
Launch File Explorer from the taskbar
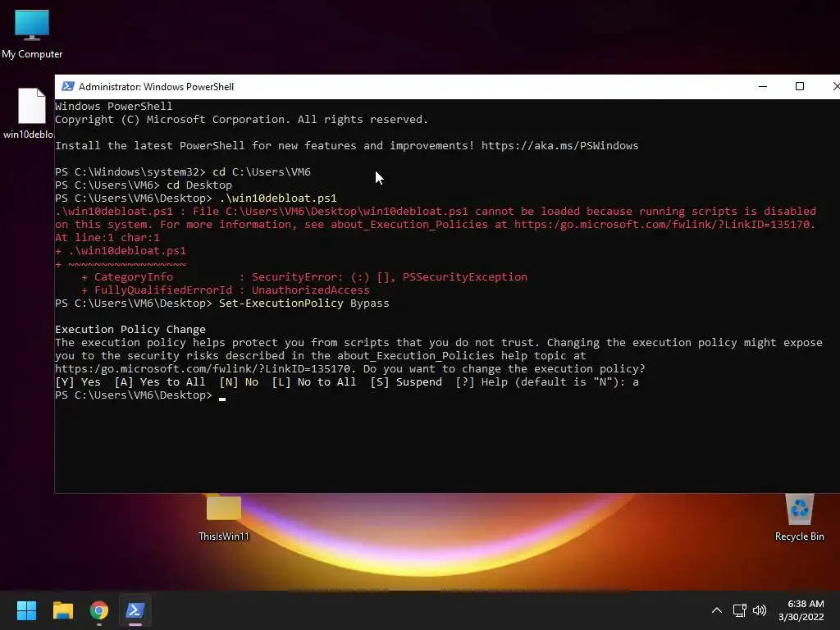tap(62, 610)
